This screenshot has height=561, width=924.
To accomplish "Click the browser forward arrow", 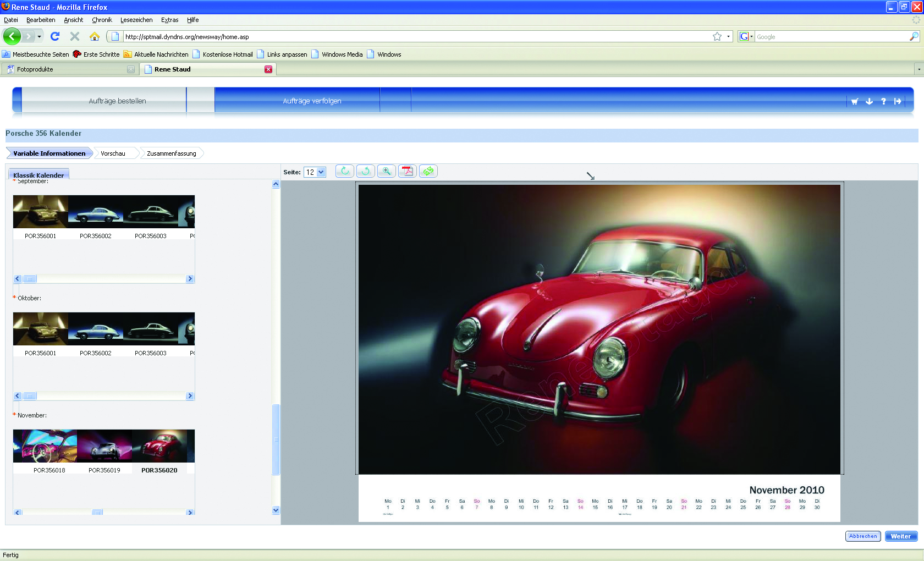I will (x=29, y=36).
